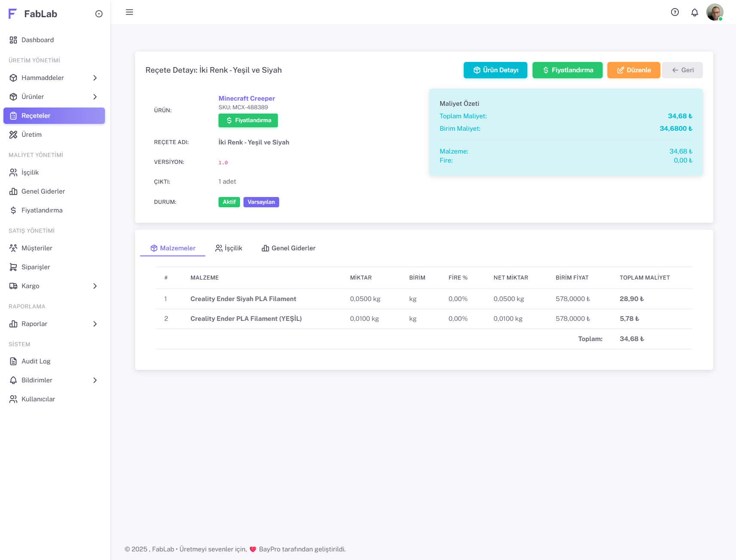Click the Üretim tools icon

(x=13, y=135)
